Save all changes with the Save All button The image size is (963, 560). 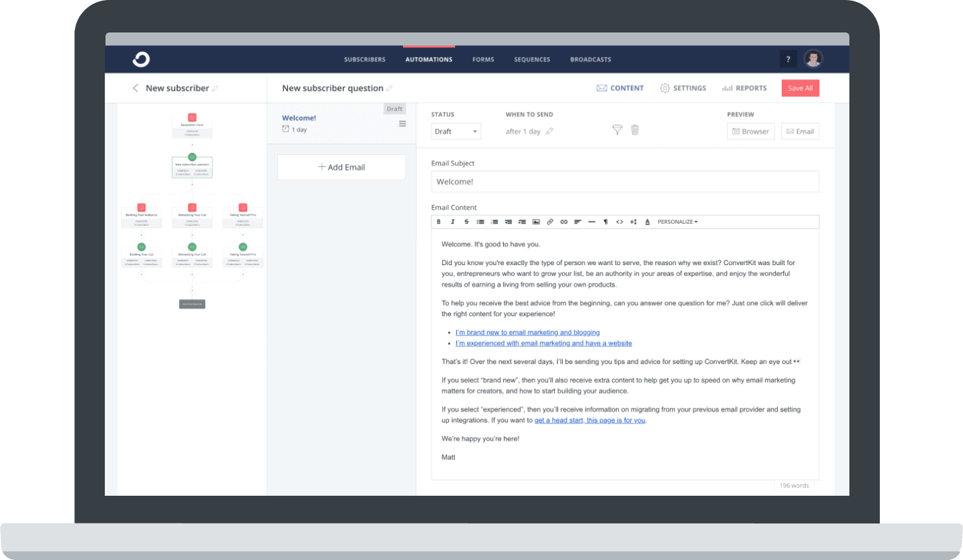800,88
